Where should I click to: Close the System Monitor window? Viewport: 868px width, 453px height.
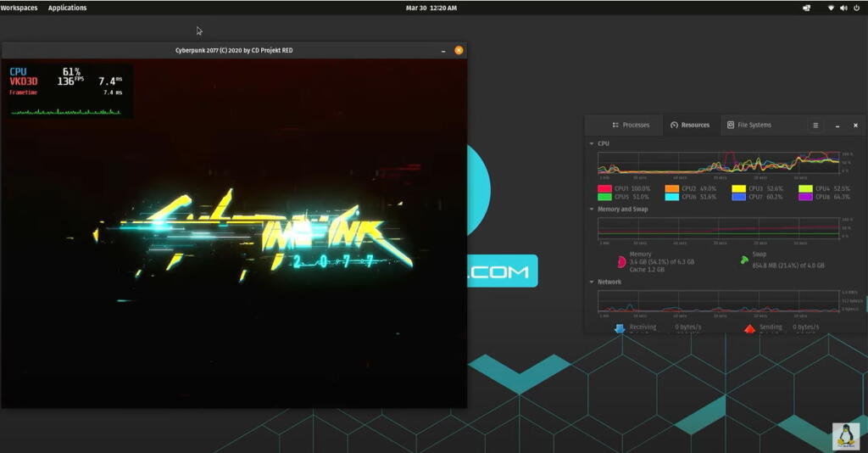click(x=855, y=126)
